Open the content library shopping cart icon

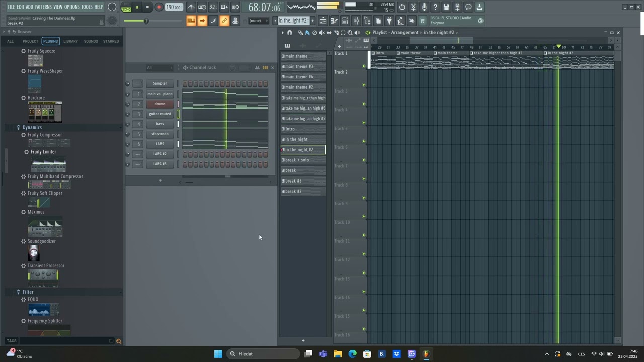(x=422, y=21)
